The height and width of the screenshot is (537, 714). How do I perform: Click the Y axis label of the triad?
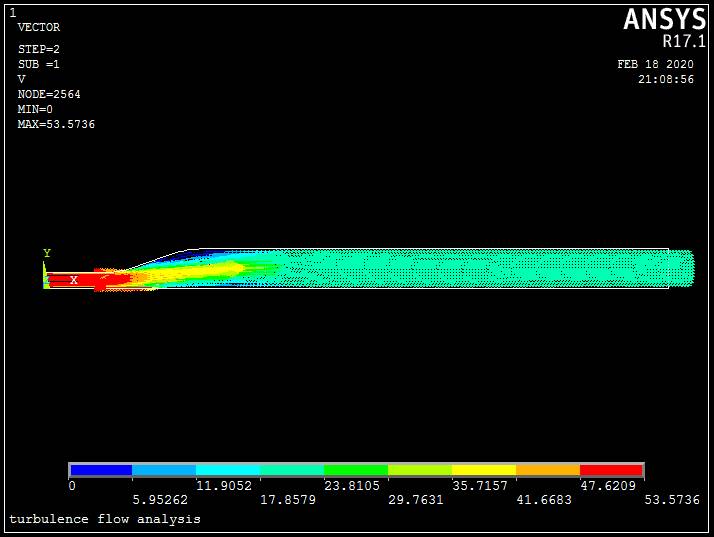click(x=47, y=253)
